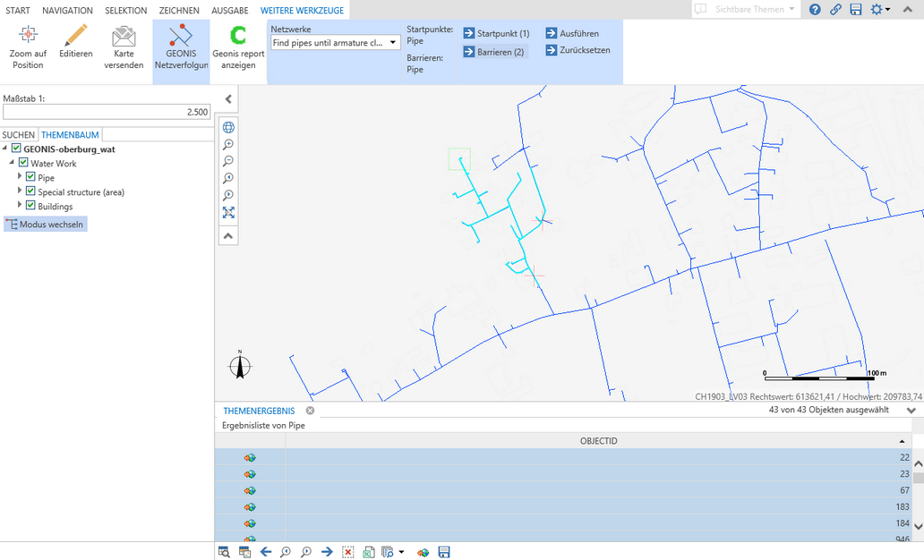Toggle the Buildings layer checkbox

tap(30, 206)
